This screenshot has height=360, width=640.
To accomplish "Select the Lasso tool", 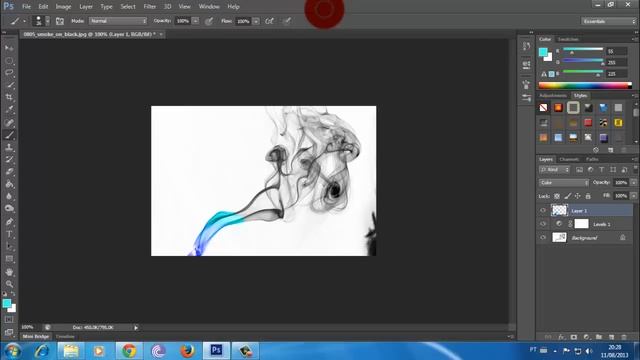I will point(9,73).
